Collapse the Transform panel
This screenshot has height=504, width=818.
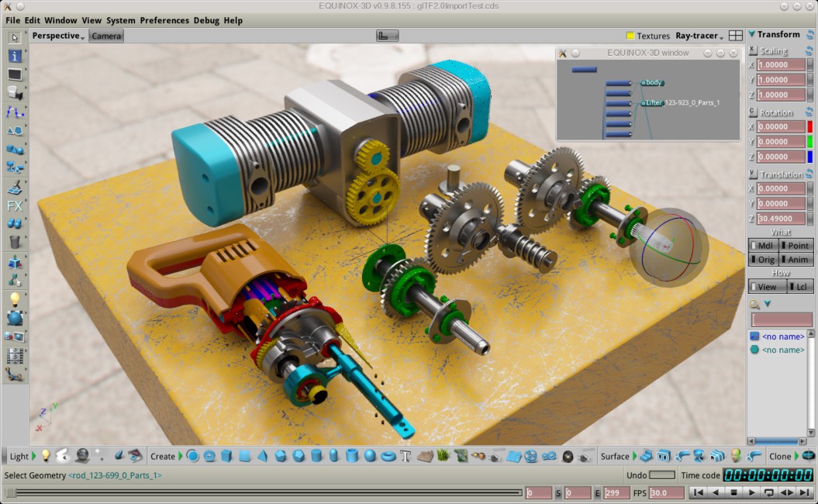pos(752,34)
